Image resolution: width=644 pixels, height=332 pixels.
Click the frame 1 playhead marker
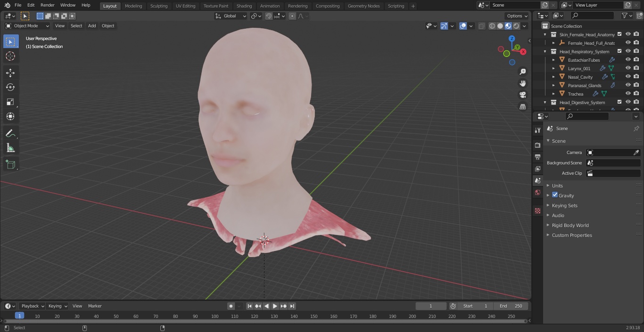coord(19,316)
